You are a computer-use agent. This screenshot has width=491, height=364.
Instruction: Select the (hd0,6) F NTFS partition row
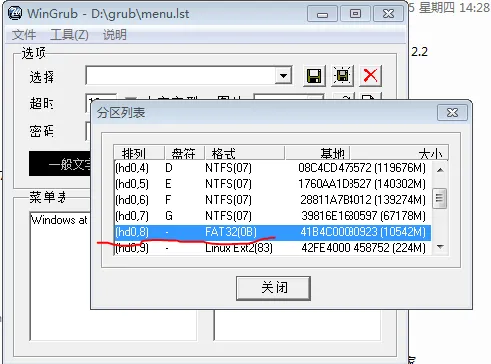(x=273, y=200)
